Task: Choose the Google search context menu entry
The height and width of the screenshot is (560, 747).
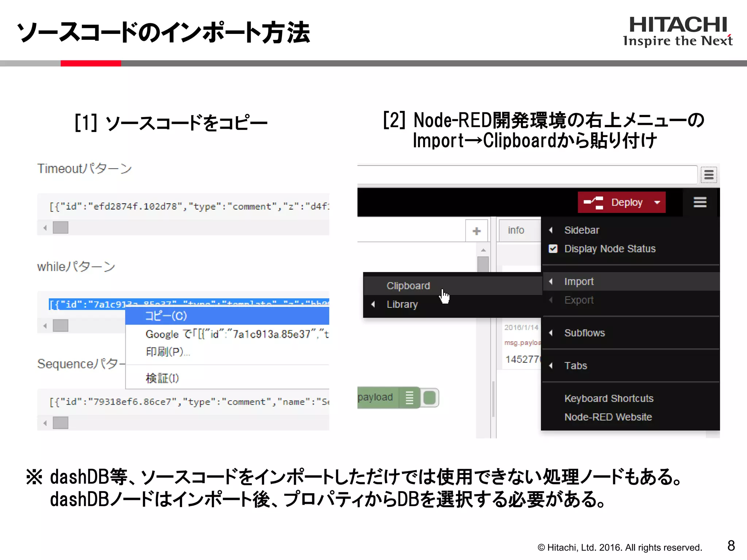Action: (227, 334)
